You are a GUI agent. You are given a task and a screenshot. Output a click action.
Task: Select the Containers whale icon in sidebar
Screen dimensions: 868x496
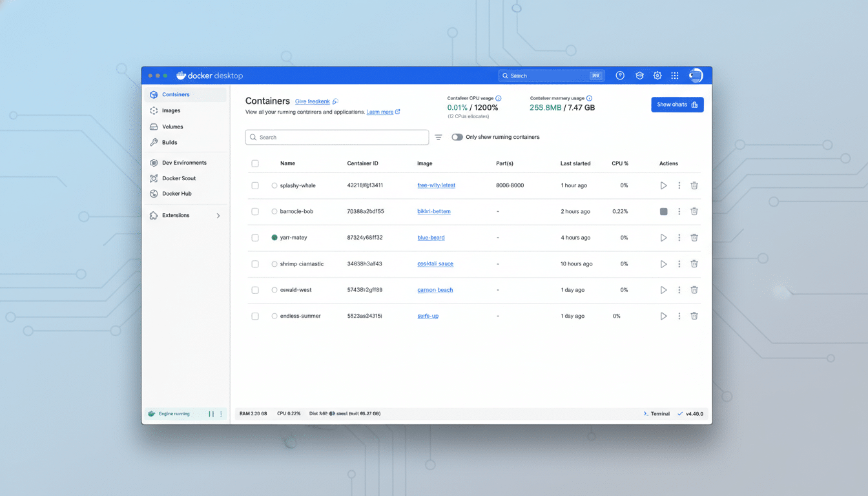tap(154, 94)
